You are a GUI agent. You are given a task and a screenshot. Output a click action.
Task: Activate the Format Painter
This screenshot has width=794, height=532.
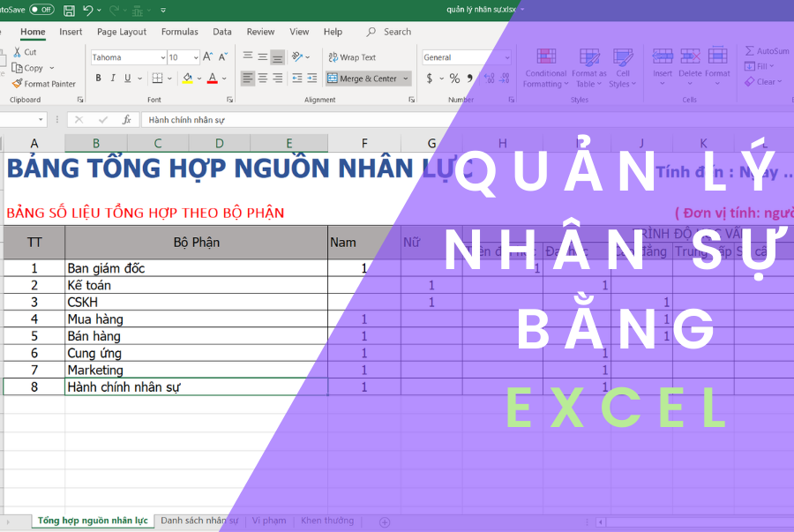(x=44, y=84)
